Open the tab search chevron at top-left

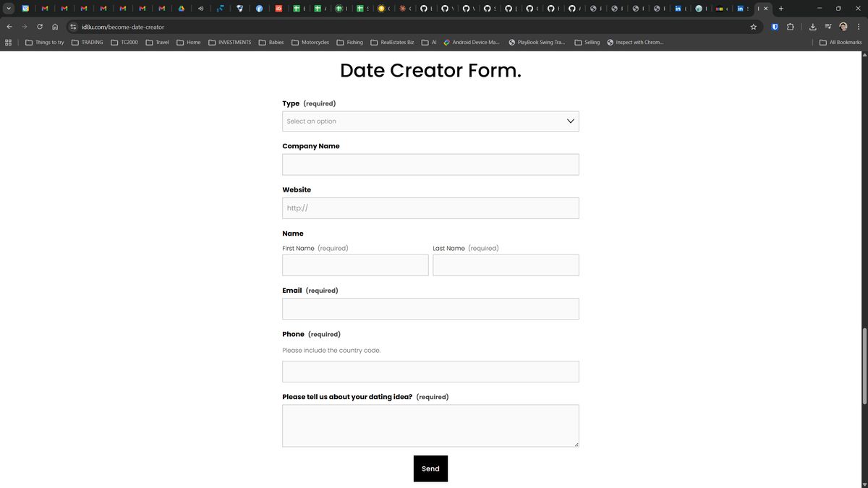pos(9,9)
